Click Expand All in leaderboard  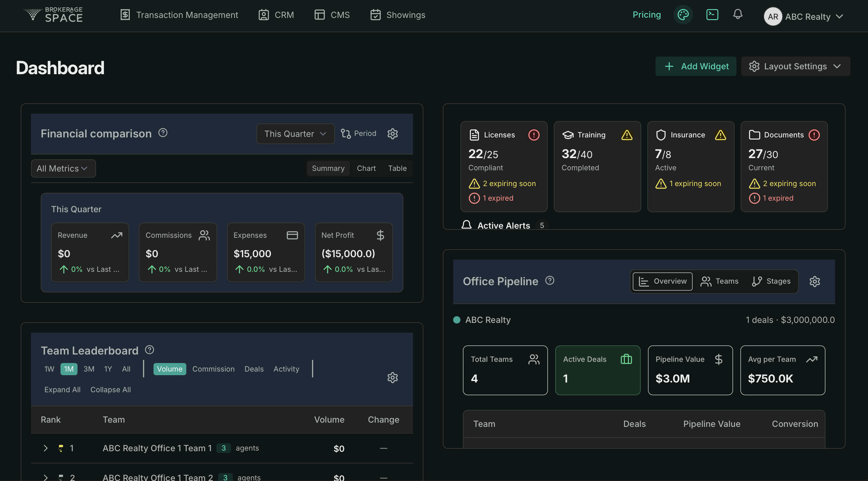coord(62,390)
